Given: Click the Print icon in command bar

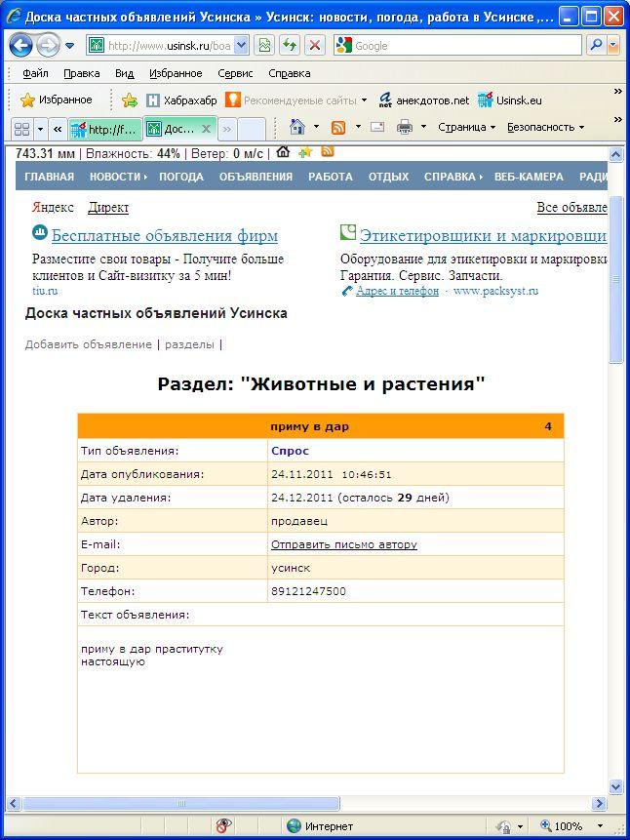Looking at the screenshot, I should 405,128.
